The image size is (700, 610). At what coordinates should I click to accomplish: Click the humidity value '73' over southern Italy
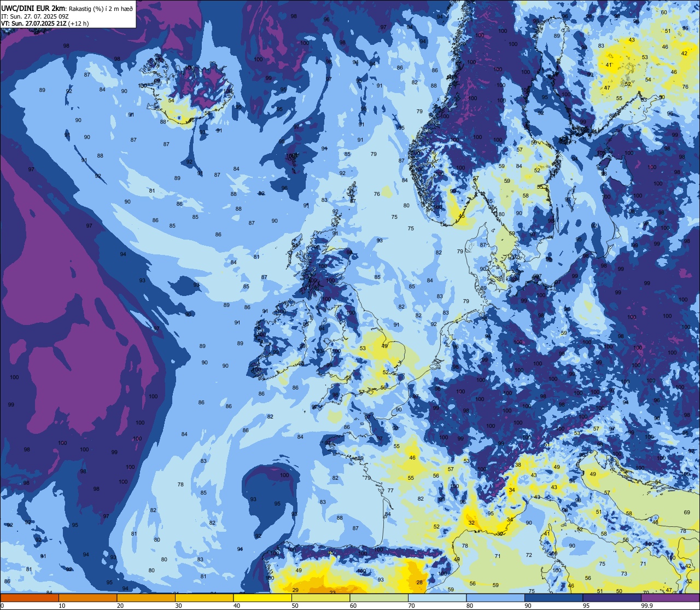click(624, 573)
